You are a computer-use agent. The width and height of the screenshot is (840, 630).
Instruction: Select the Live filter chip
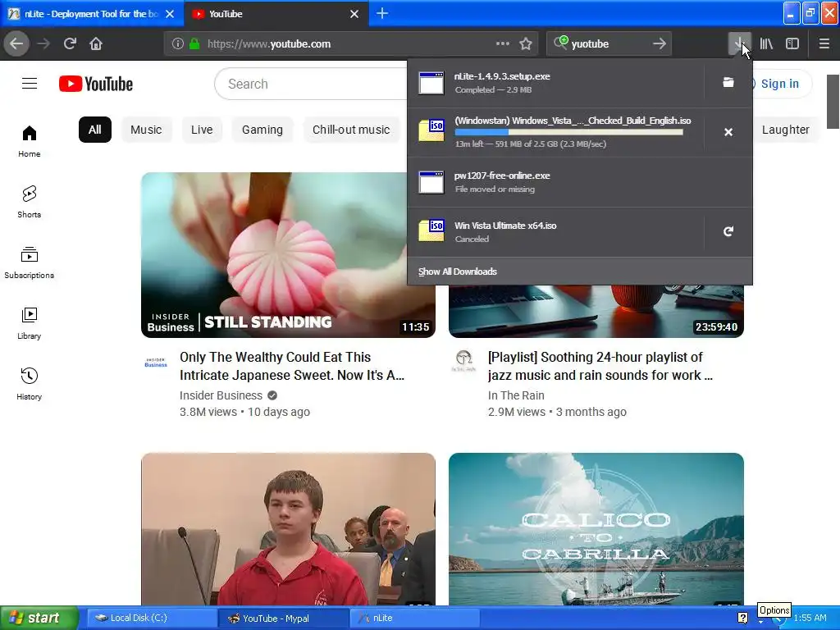(x=202, y=130)
